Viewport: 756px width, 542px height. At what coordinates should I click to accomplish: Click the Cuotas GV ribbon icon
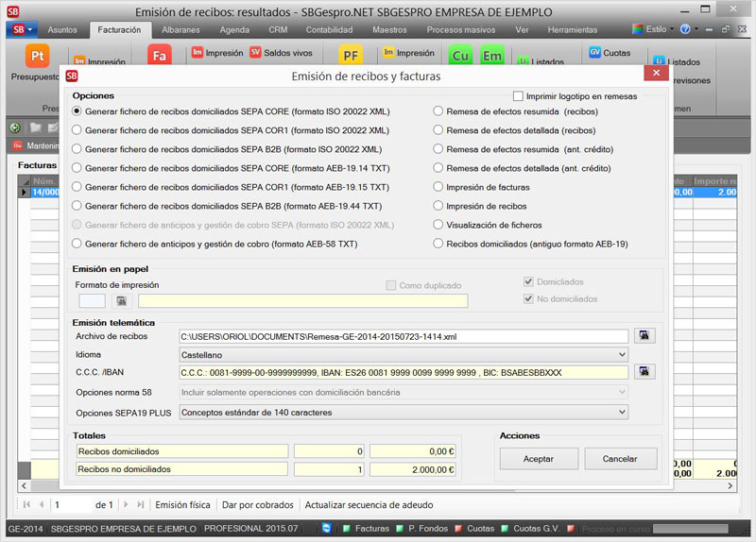(x=595, y=53)
